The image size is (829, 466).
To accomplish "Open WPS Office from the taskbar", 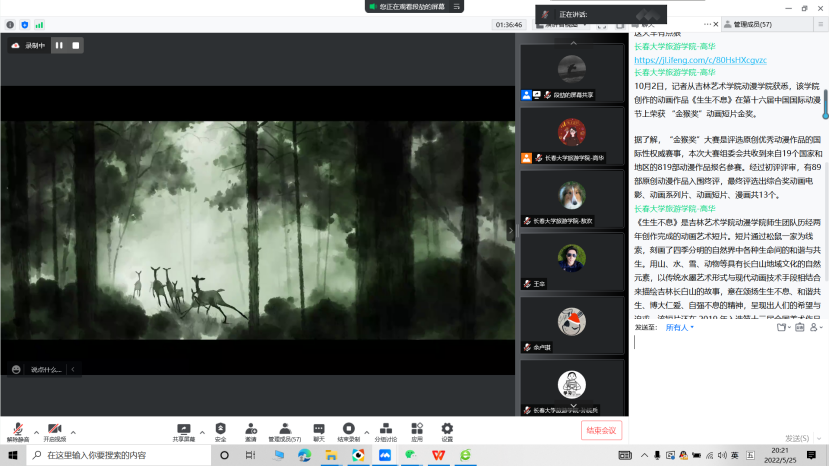I will point(438,455).
